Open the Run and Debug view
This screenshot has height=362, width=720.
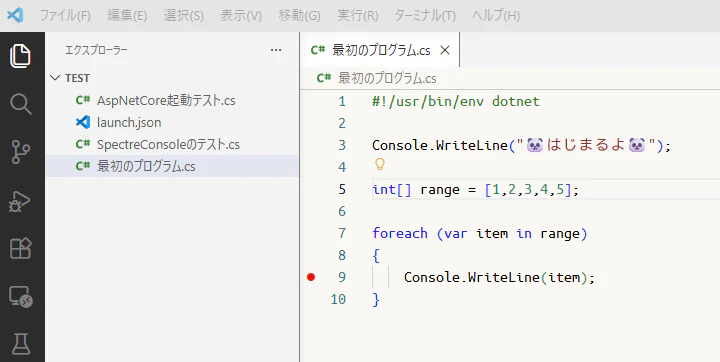(x=20, y=201)
